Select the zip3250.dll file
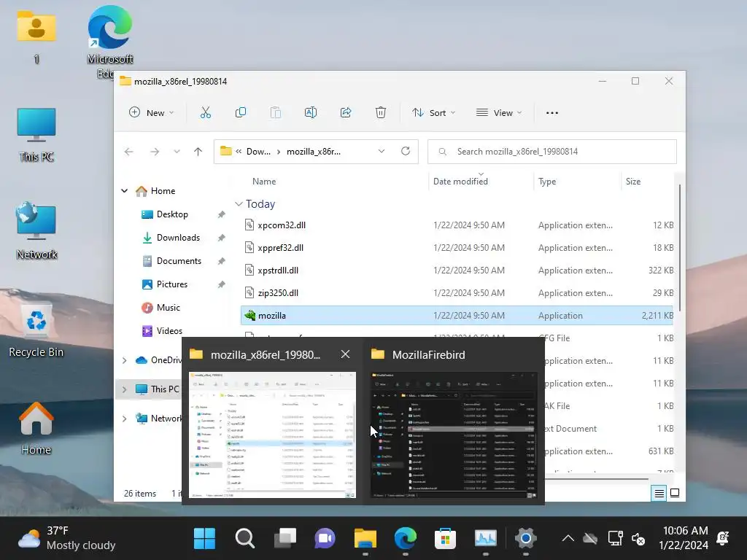This screenshot has width=747, height=560. pos(457,293)
